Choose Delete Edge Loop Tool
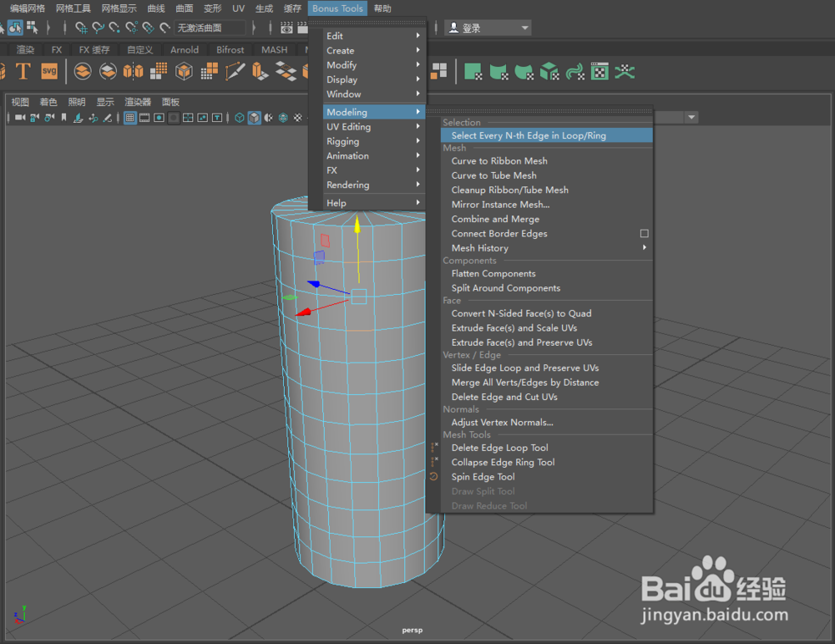Screen dimensions: 835x644 [547, 448]
